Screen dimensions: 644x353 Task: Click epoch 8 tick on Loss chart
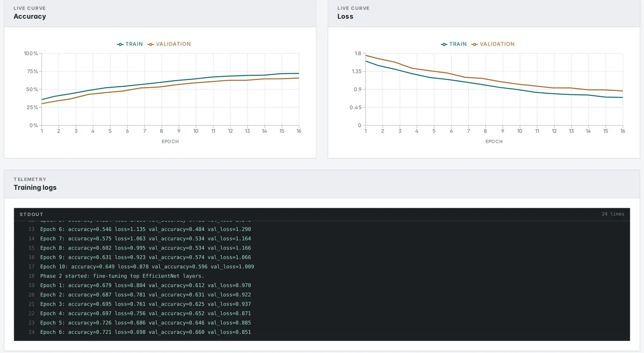point(485,131)
